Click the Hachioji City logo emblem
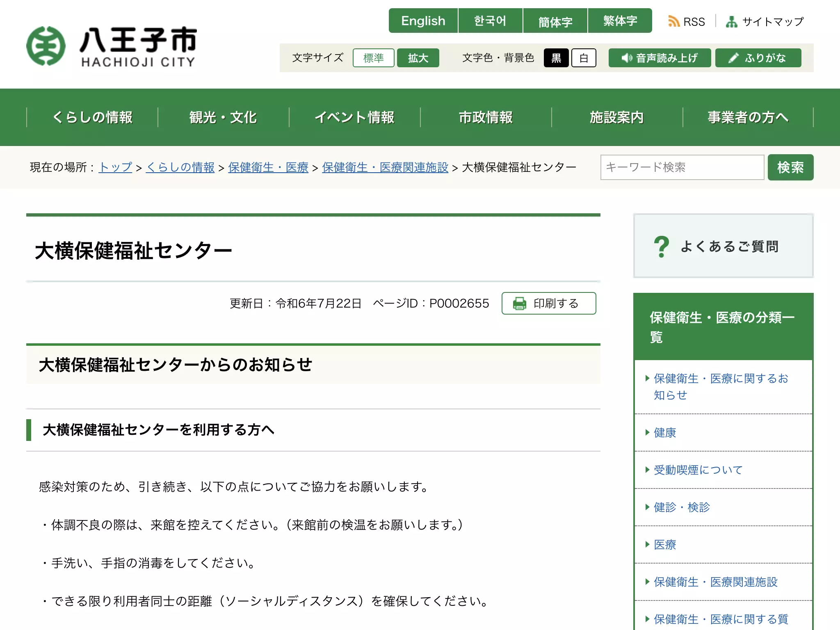Viewport: 840px width, 630px height. pos(46,46)
